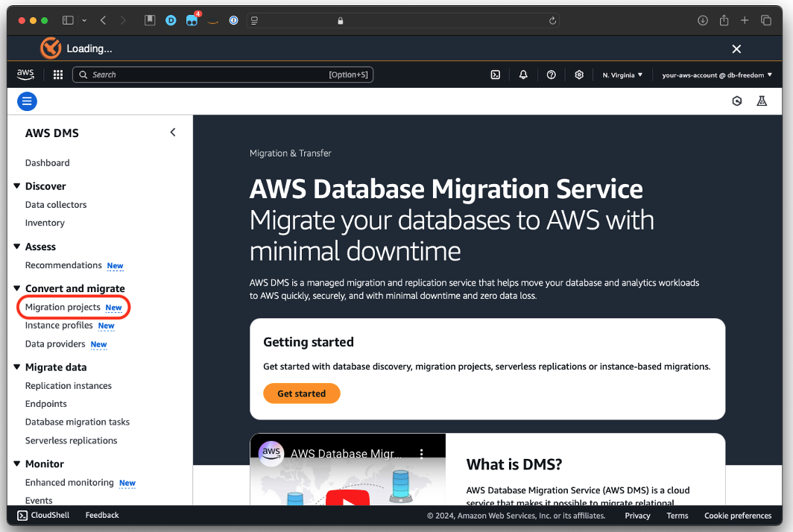Collapse the Discover section

pyautogui.click(x=16, y=186)
